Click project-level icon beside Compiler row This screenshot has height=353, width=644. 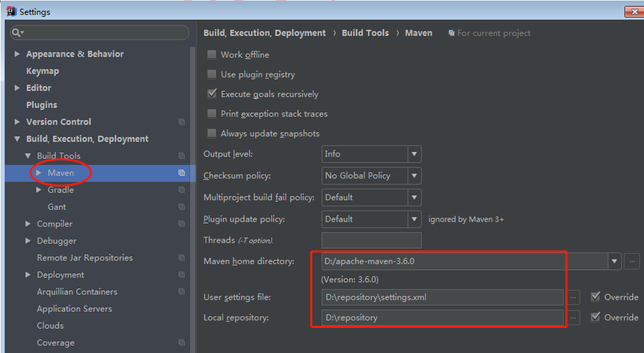tap(182, 224)
